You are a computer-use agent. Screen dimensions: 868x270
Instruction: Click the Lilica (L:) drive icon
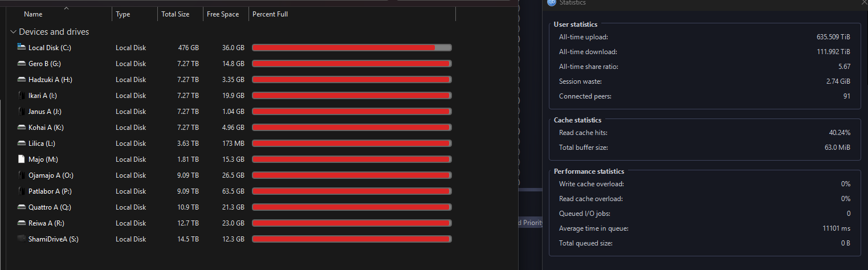click(22, 143)
